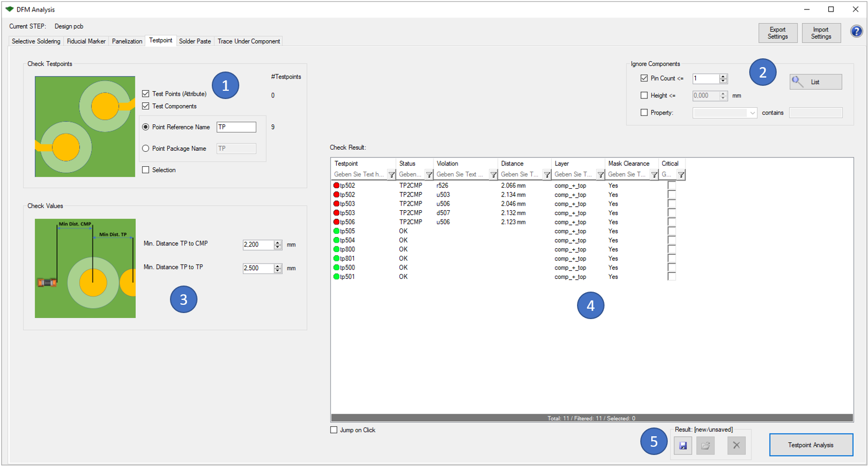Decrease Min. Distance TP to CMP value
868x466 pixels.
278,247
